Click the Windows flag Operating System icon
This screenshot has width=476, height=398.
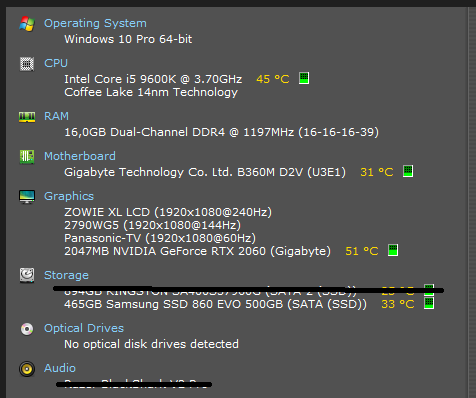(x=27, y=24)
